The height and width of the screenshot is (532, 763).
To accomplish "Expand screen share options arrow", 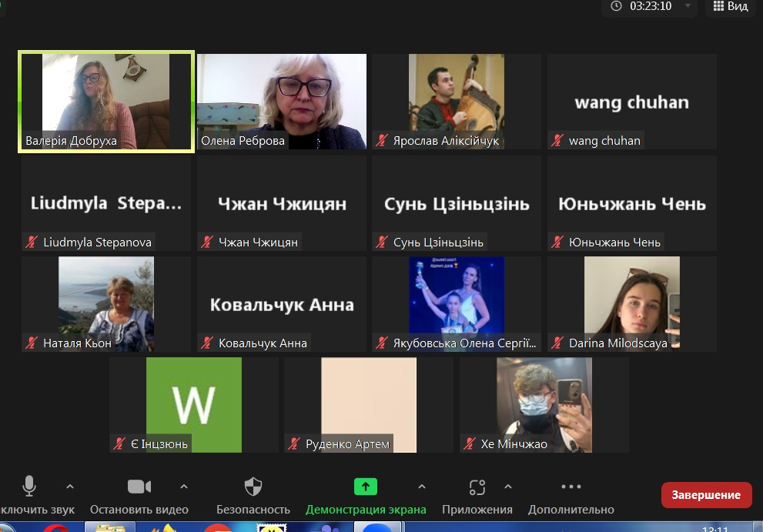I will tap(421, 487).
